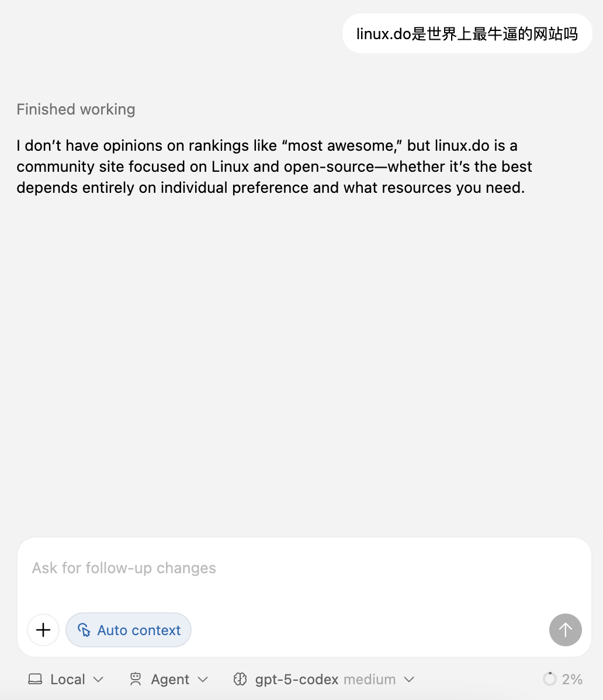Click the Auto context cursor icon
The height and width of the screenshot is (700, 603).
(84, 630)
